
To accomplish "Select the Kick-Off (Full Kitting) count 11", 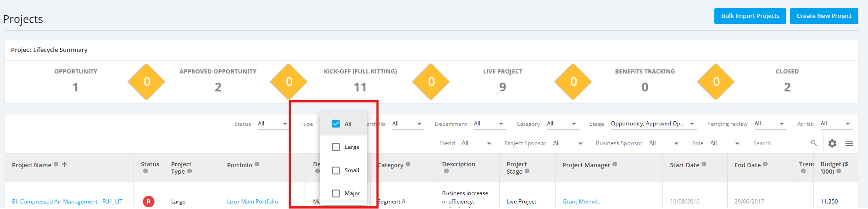I will [x=360, y=87].
